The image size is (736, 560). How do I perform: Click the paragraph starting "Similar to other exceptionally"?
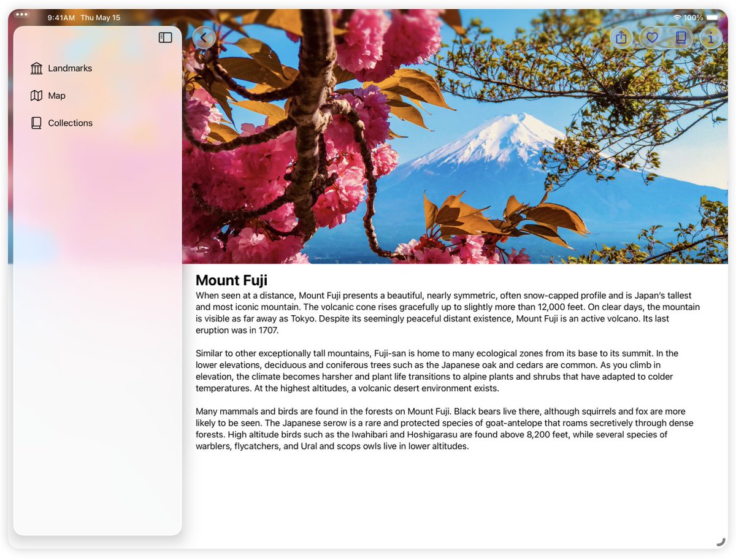[x=437, y=371]
